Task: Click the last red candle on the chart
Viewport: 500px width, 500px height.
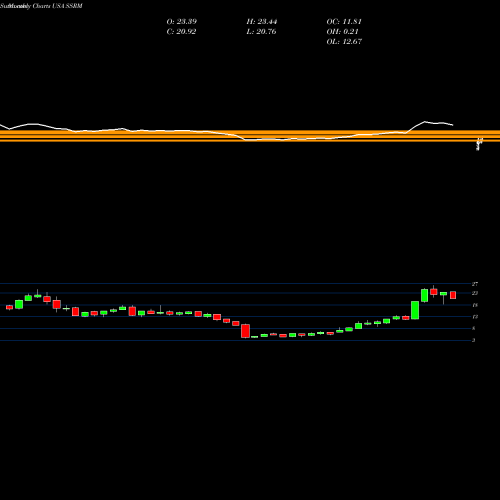Action: (453, 295)
